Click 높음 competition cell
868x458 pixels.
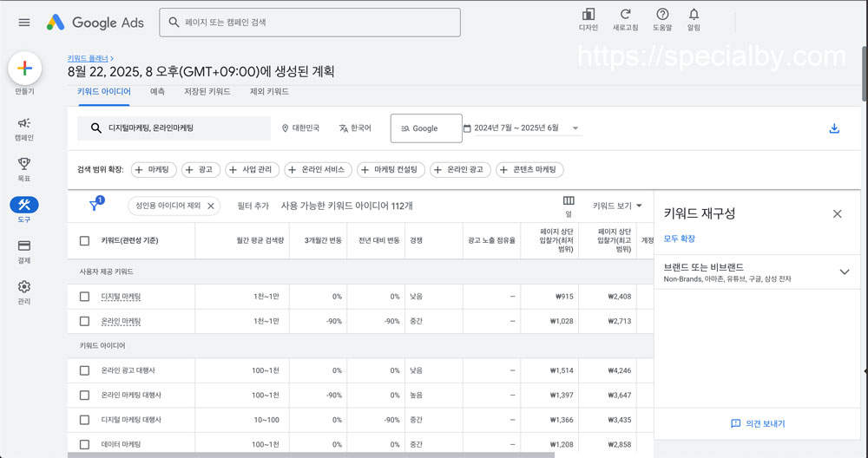416,395
